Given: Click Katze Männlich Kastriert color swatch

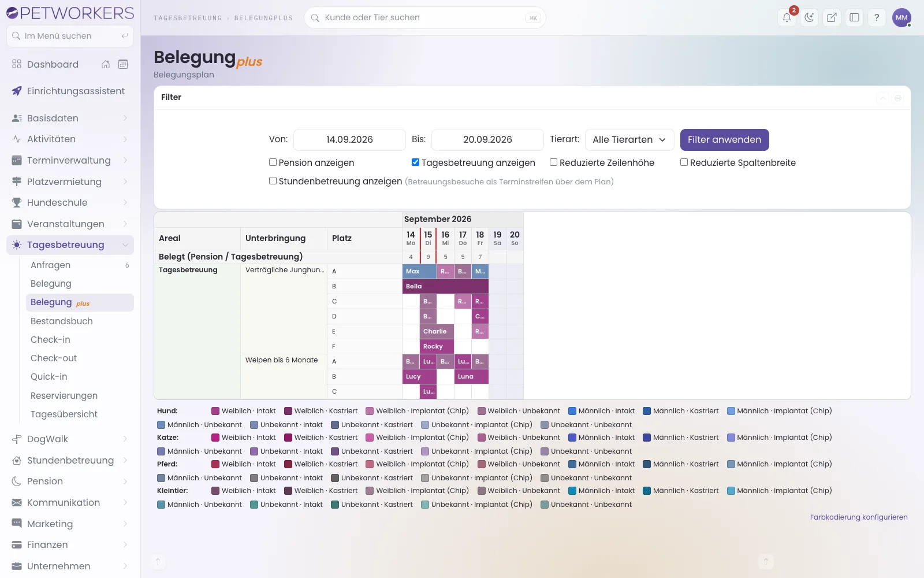Looking at the screenshot, I should tap(647, 438).
